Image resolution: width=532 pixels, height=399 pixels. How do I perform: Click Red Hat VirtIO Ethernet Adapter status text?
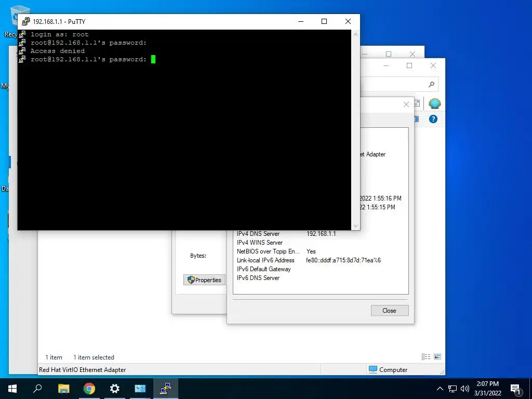[83, 370]
